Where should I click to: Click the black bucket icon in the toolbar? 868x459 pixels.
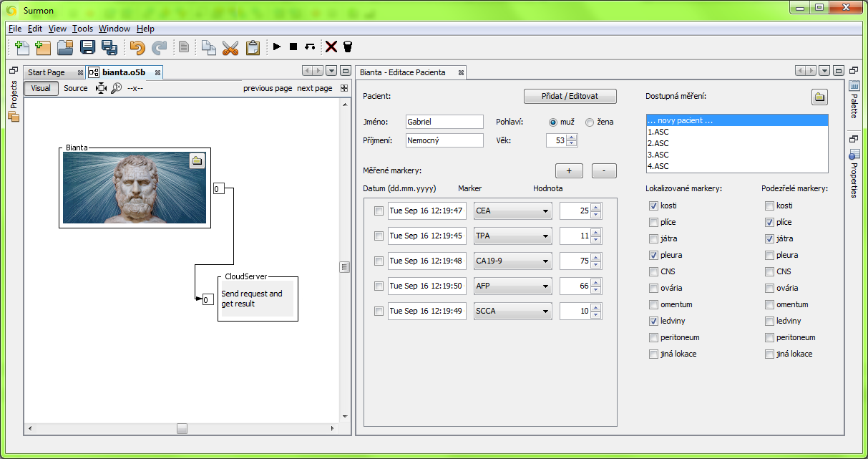pyautogui.click(x=348, y=47)
